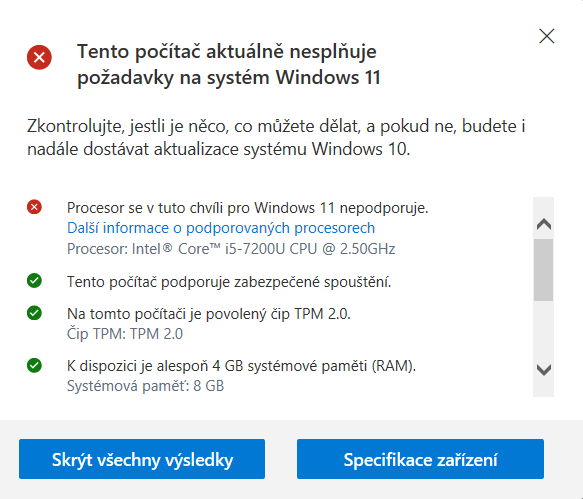Image resolution: width=583 pixels, height=499 pixels.
Task: Click the Systémová paměť: 8 GB detail
Action: click(x=145, y=386)
